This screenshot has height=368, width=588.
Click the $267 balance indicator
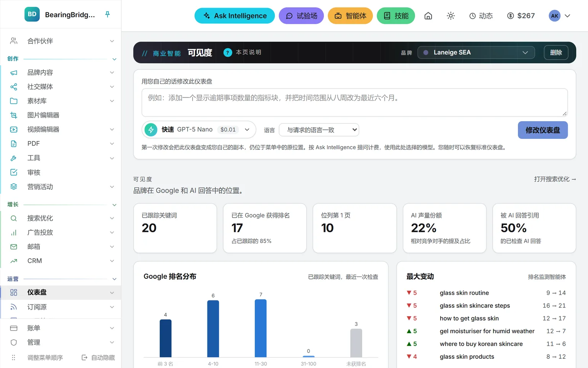pyautogui.click(x=521, y=16)
